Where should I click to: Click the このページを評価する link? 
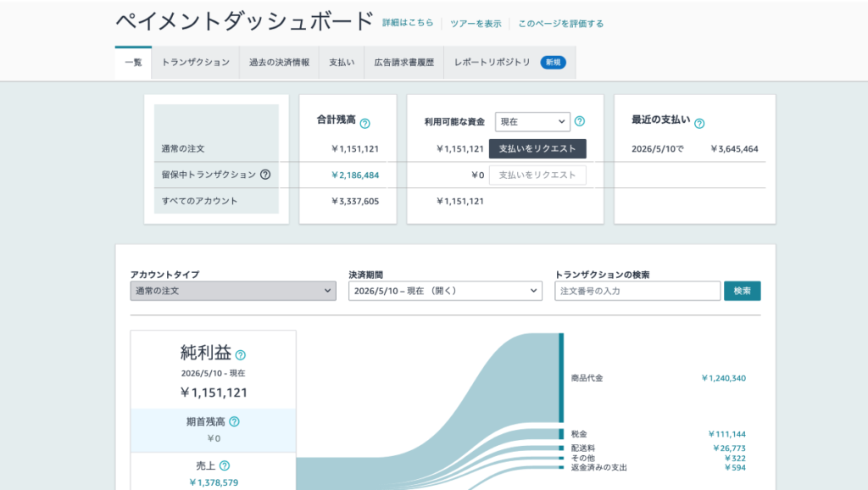tap(561, 23)
